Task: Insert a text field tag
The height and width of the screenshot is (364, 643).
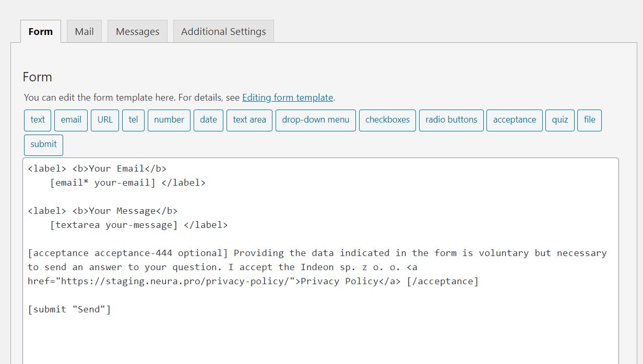Action: tap(38, 120)
